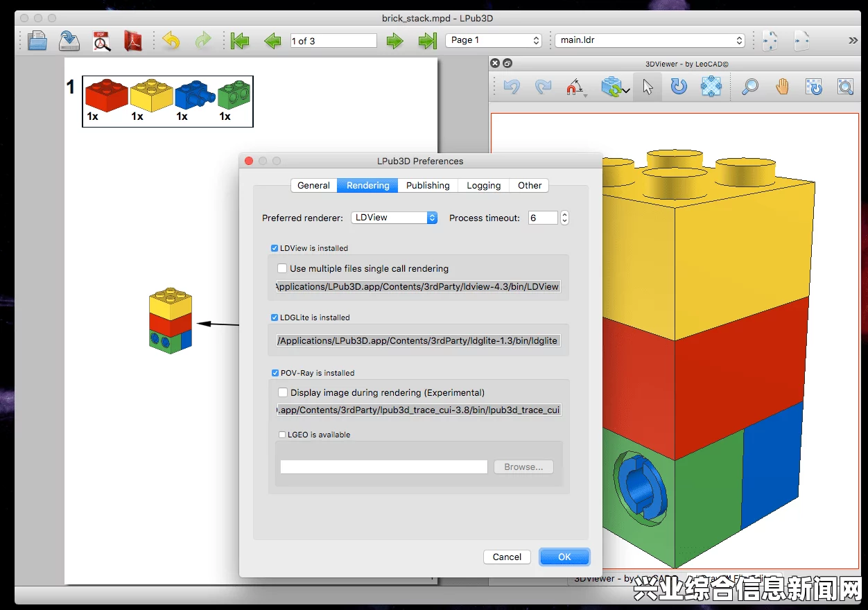Close the 3DViewer dock panel
868x610 pixels.
click(x=495, y=63)
